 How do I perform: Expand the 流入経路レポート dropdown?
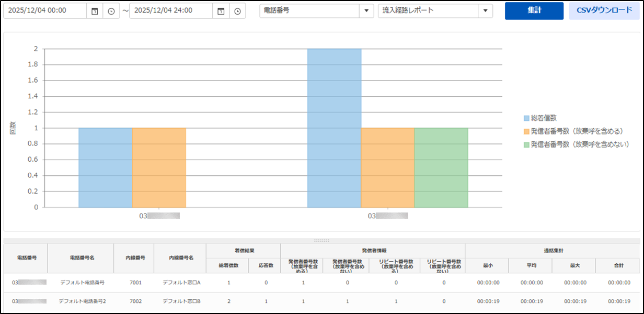(486, 11)
